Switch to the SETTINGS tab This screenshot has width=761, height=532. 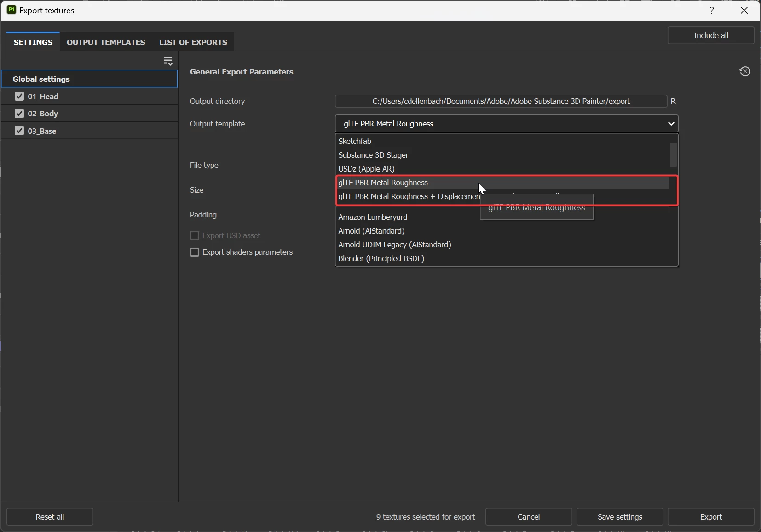[33, 42]
